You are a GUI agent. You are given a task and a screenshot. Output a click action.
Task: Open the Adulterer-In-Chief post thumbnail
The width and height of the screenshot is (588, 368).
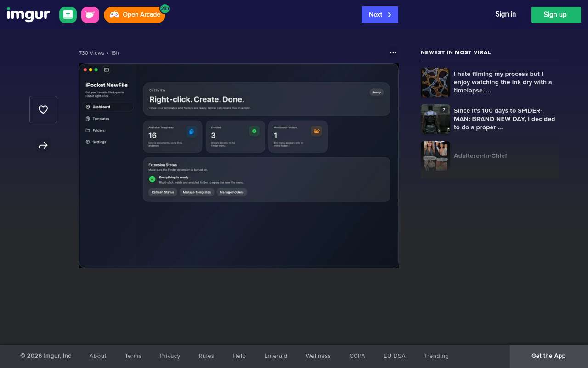point(435,156)
